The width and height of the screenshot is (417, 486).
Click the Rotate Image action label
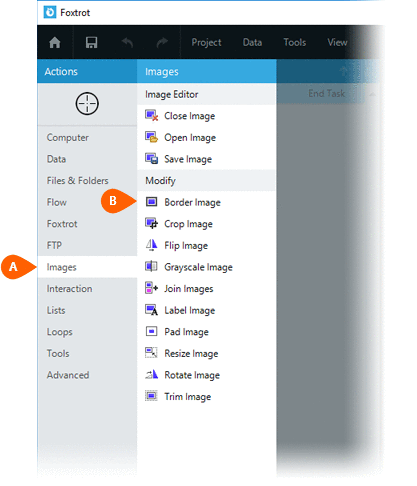pyautogui.click(x=192, y=375)
